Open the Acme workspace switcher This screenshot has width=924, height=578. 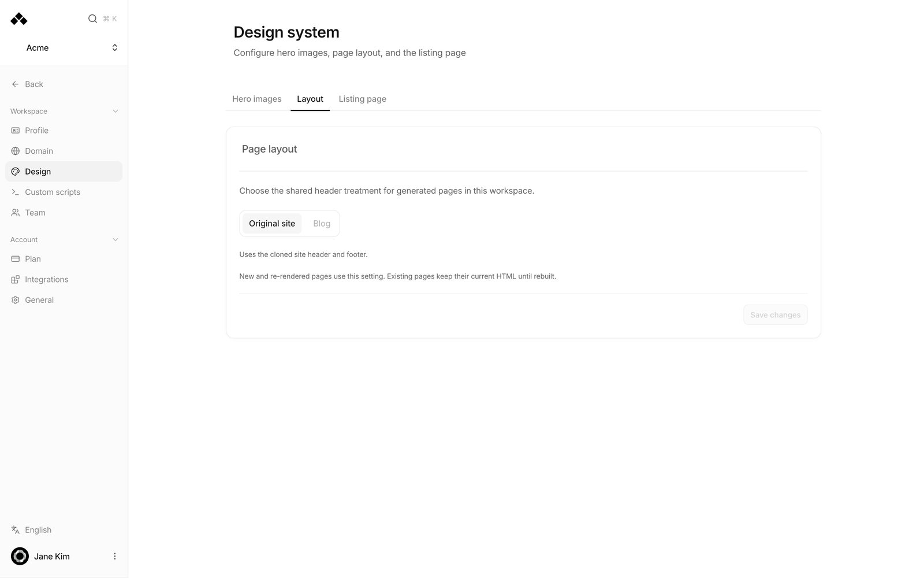pyautogui.click(x=64, y=47)
